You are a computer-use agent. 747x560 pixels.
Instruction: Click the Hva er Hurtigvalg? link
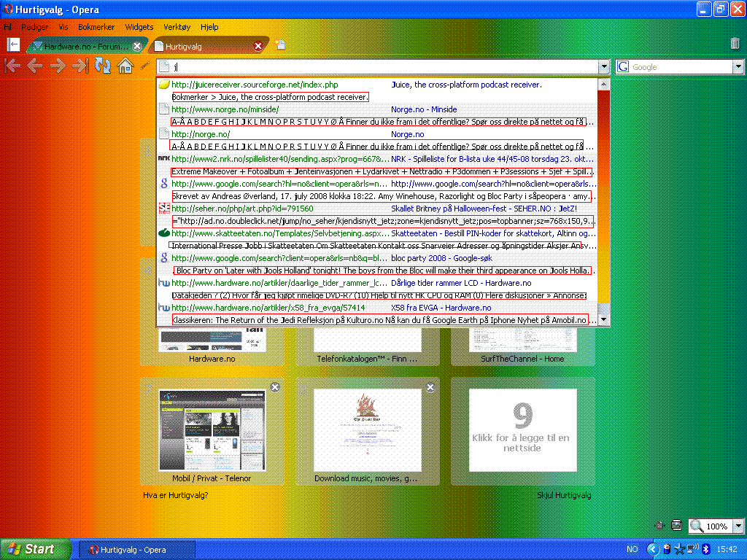175,495
